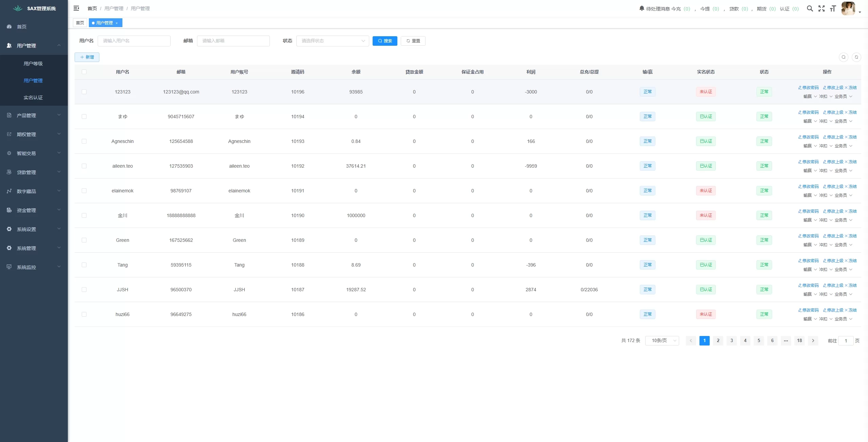The image size is (868, 442).
Task: Click the notification bell icon
Action: (x=642, y=8)
